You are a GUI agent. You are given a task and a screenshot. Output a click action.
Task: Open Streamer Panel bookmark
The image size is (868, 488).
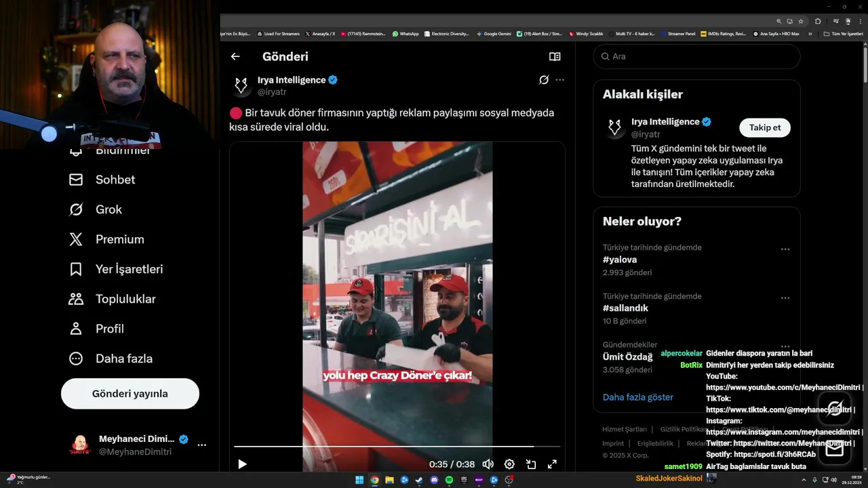point(678,33)
